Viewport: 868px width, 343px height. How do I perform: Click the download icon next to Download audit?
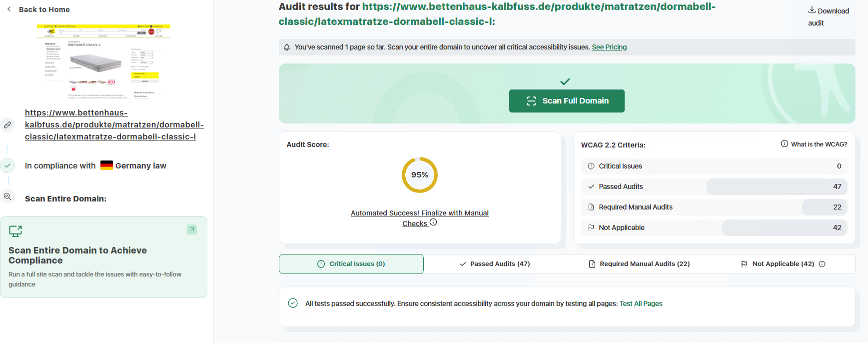[x=812, y=10]
